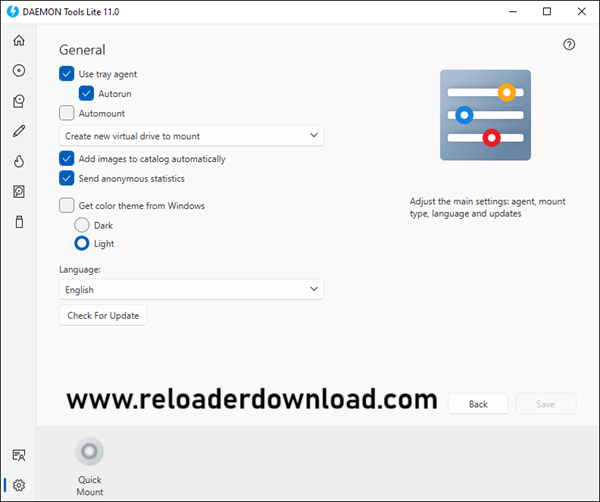600x502 pixels.
Task: Select the Light theme radio button
Action: coord(82,243)
